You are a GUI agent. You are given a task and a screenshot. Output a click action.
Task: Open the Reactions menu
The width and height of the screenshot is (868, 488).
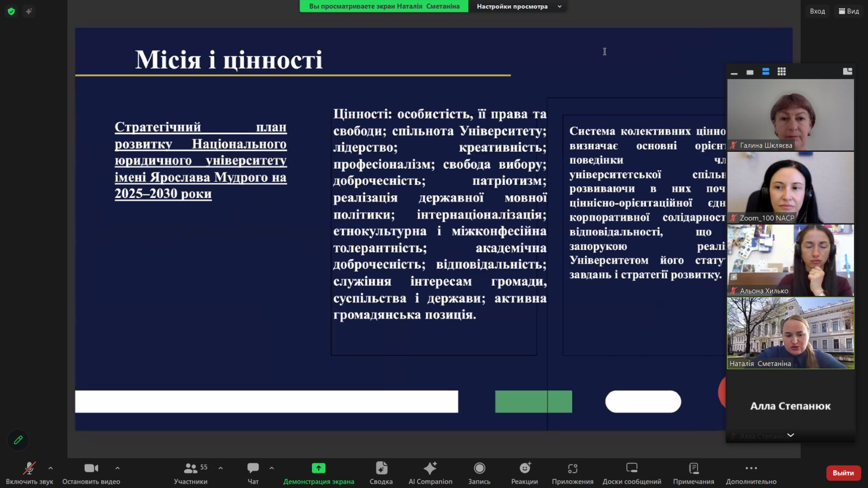tap(524, 472)
